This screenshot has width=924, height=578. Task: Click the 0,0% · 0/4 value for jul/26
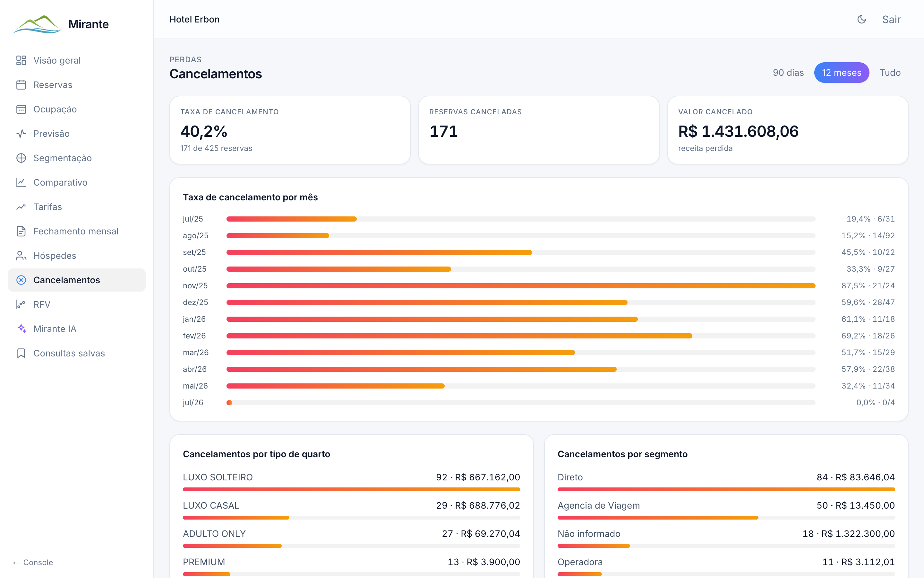pyautogui.click(x=875, y=403)
